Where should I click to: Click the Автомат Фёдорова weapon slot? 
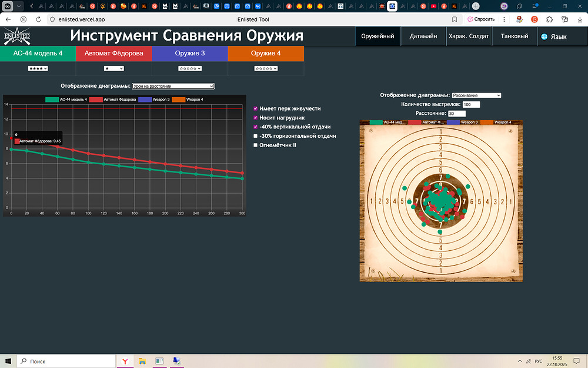114,54
